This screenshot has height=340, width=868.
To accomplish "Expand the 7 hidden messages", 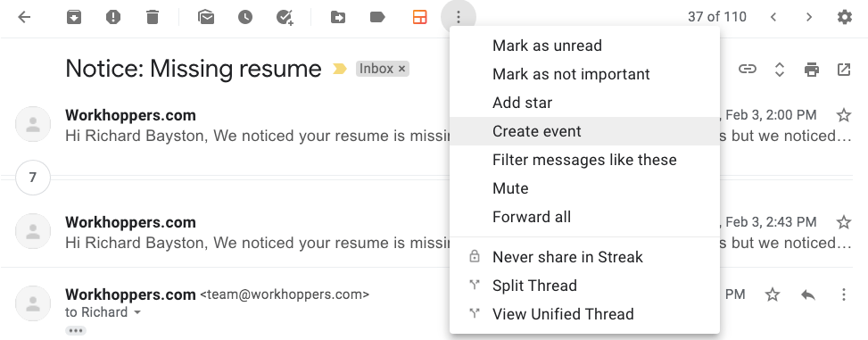I will (33, 178).
